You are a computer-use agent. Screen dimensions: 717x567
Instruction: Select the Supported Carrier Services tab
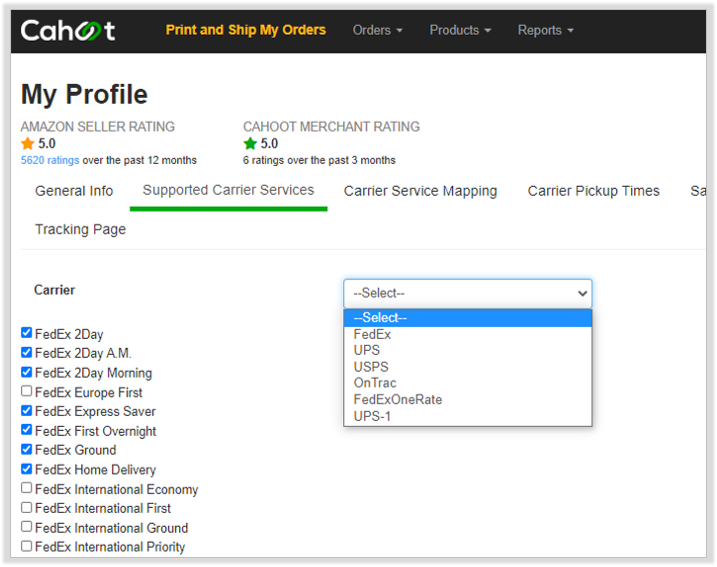click(228, 190)
